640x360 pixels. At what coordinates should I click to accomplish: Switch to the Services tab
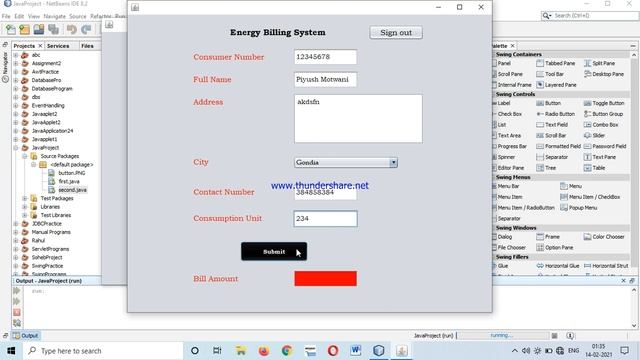coord(58,46)
